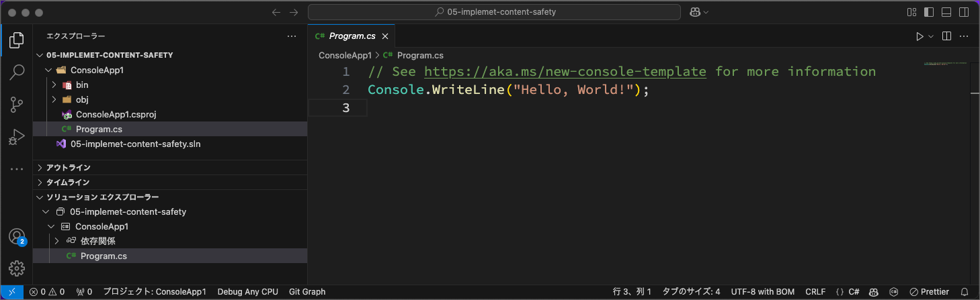This screenshot has width=980, height=300.
Task: Expand the アウトライン section
Action: pyautogui.click(x=170, y=167)
